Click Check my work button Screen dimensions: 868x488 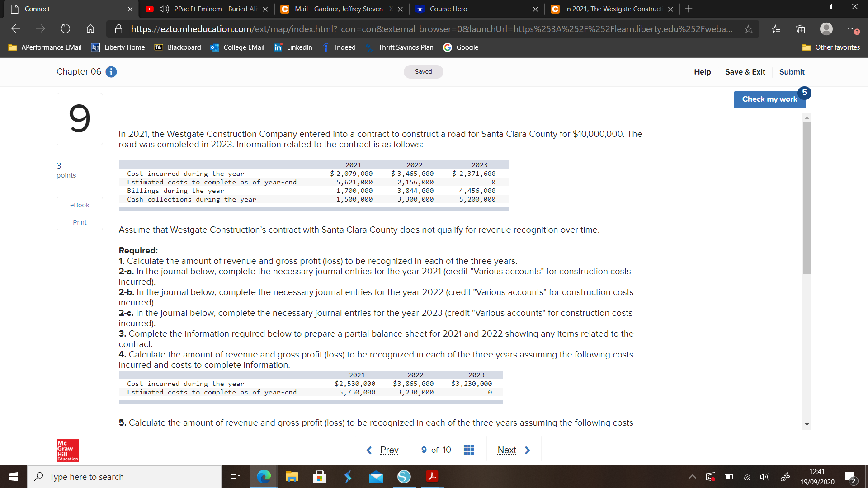pyautogui.click(x=769, y=99)
